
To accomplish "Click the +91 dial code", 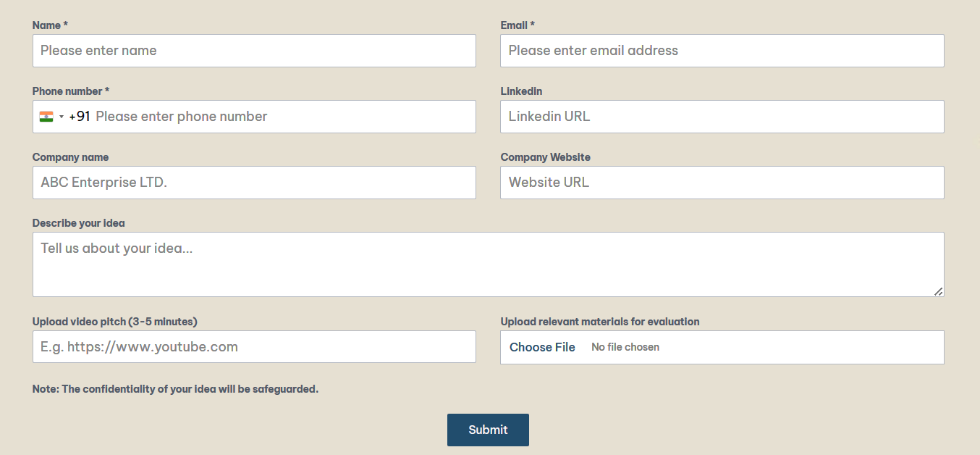I will pyautogui.click(x=80, y=117).
